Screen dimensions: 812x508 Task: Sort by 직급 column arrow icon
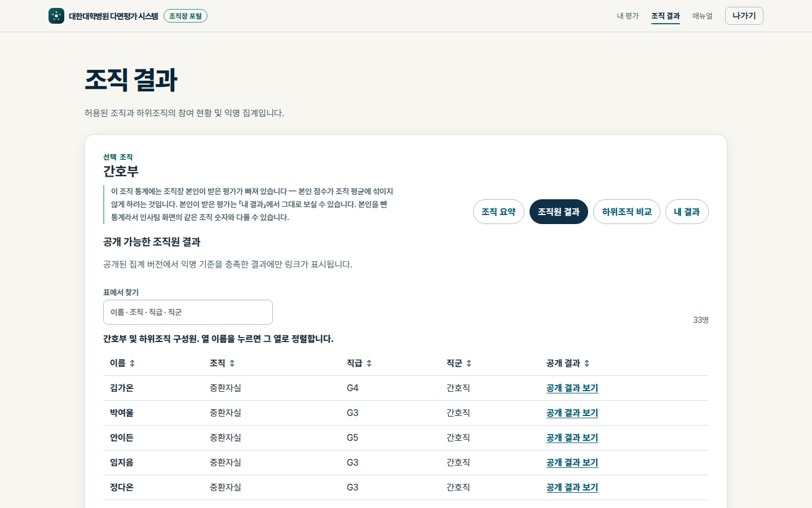pyautogui.click(x=369, y=364)
